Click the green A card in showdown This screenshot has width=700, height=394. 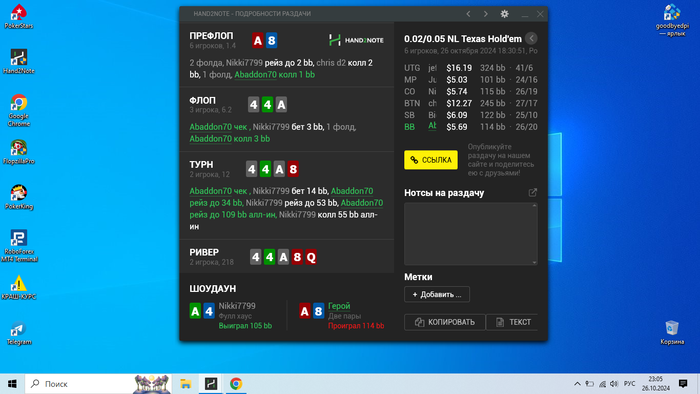click(x=195, y=311)
